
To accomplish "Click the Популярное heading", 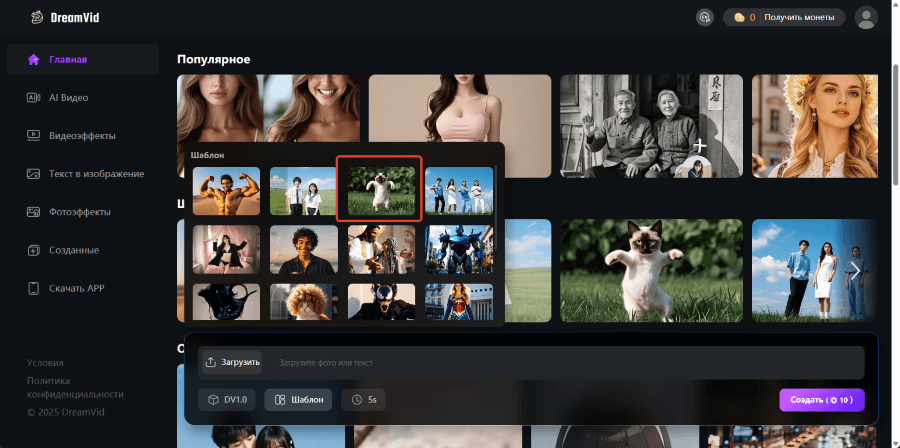I will [x=214, y=60].
